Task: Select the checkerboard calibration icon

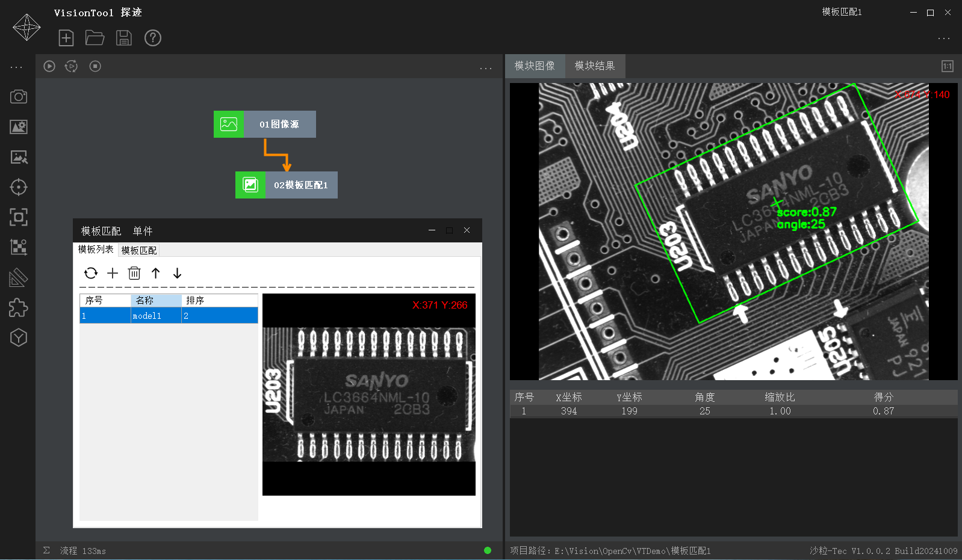Action: pos(19,247)
